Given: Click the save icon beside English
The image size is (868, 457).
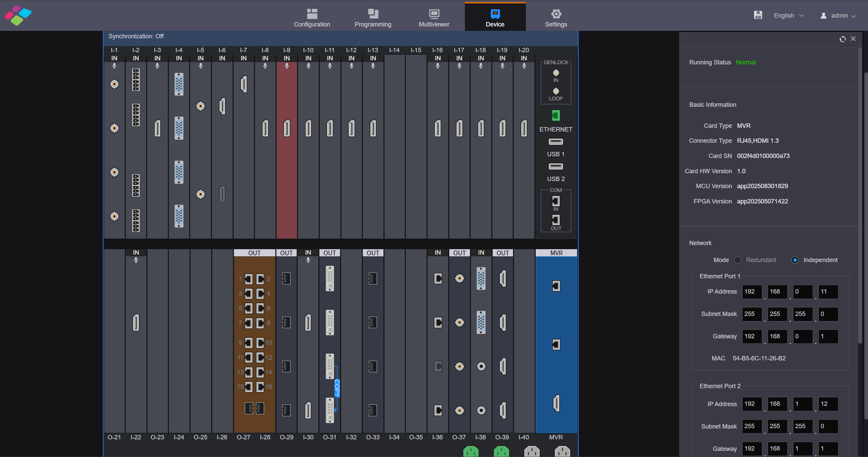Looking at the screenshot, I should pos(758,15).
